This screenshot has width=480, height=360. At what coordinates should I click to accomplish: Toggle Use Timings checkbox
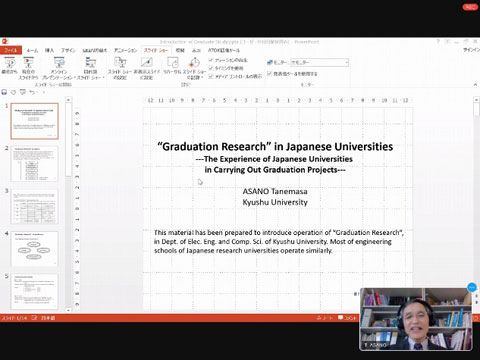(x=211, y=68)
